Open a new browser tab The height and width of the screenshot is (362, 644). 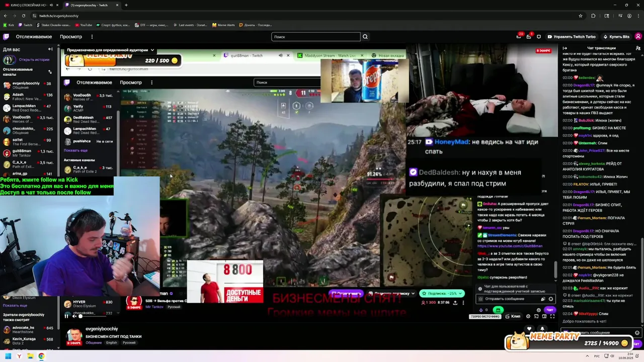coord(126,5)
